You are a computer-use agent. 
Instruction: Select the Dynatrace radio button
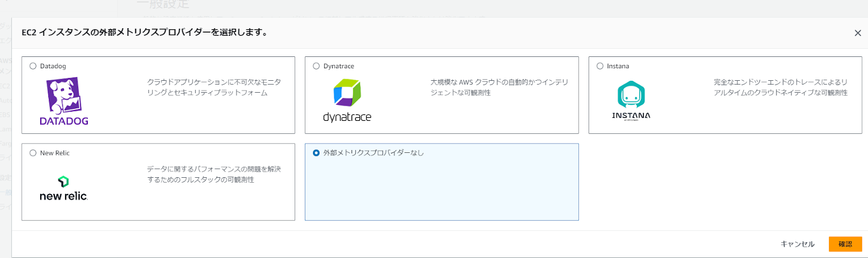[316, 66]
